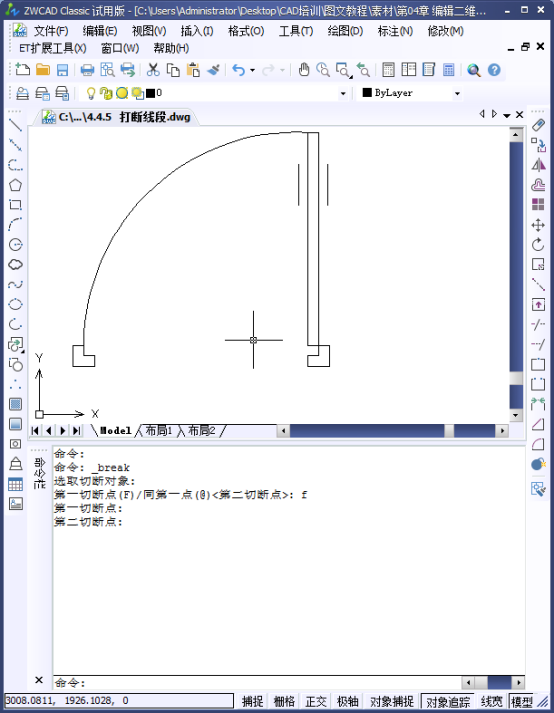Click the 命令: command input line
This screenshot has width=554, height=713.
257,683
